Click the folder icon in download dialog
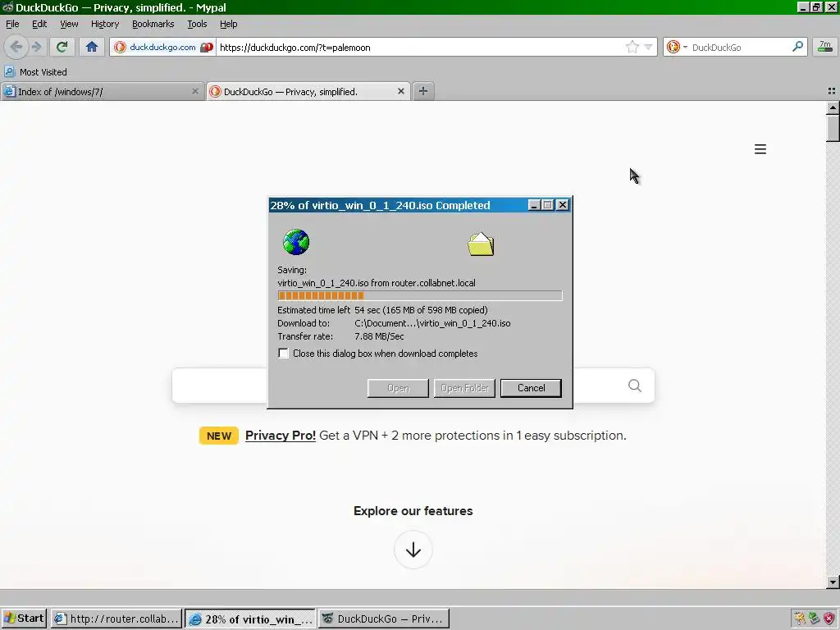 coord(481,244)
